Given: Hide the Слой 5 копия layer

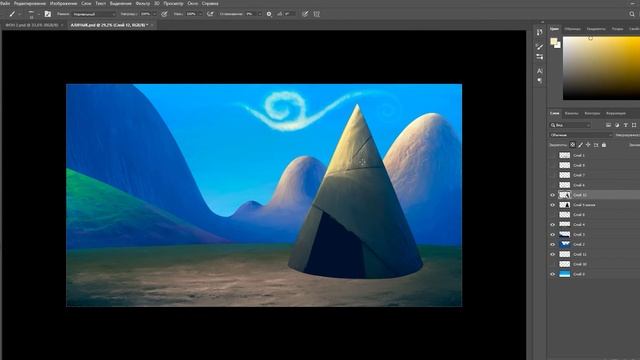Looking at the screenshot, I should pyautogui.click(x=553, y=205).
